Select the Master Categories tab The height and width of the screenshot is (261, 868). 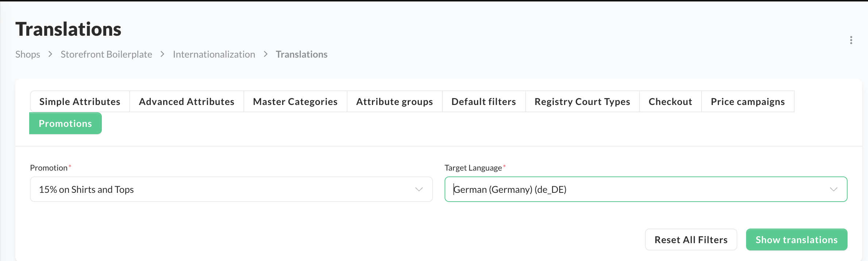click(295, 101)
